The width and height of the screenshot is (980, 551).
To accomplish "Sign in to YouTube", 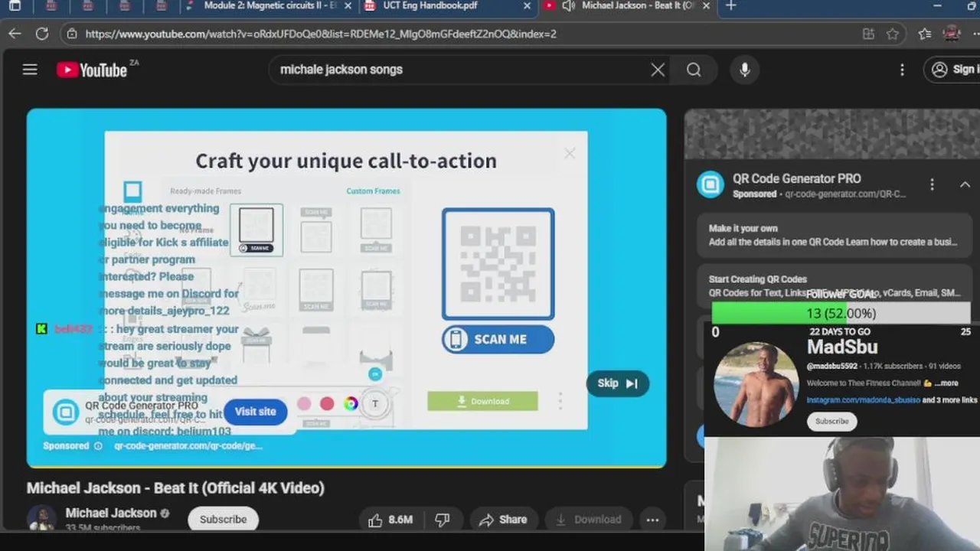I will (952, 70).
